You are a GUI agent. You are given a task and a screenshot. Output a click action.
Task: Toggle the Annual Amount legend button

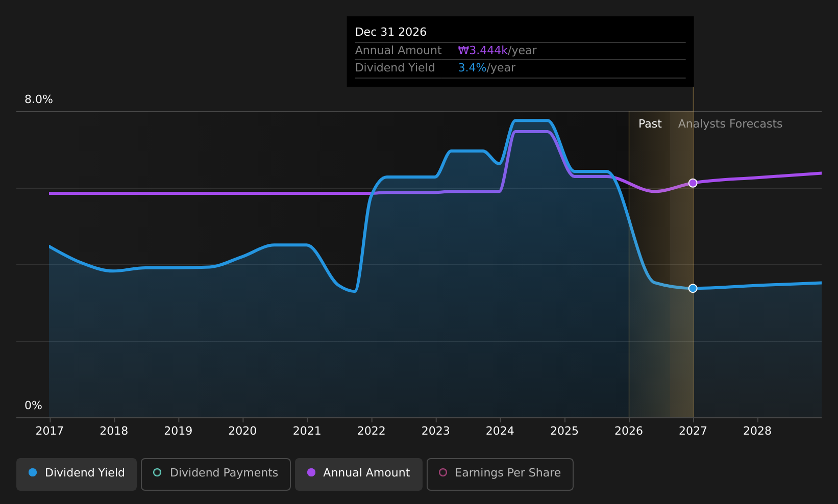pos(359,474)
